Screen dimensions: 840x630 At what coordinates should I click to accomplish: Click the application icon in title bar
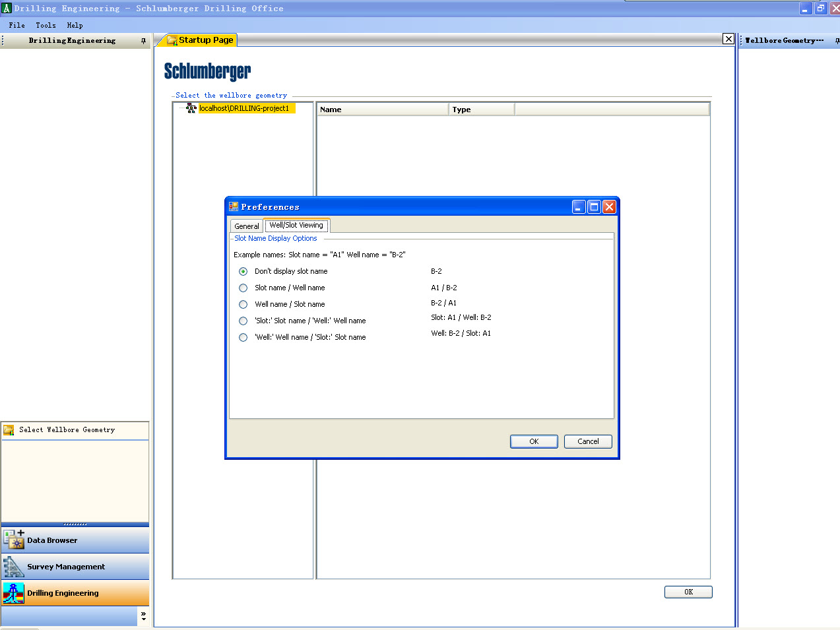point(7,9)
